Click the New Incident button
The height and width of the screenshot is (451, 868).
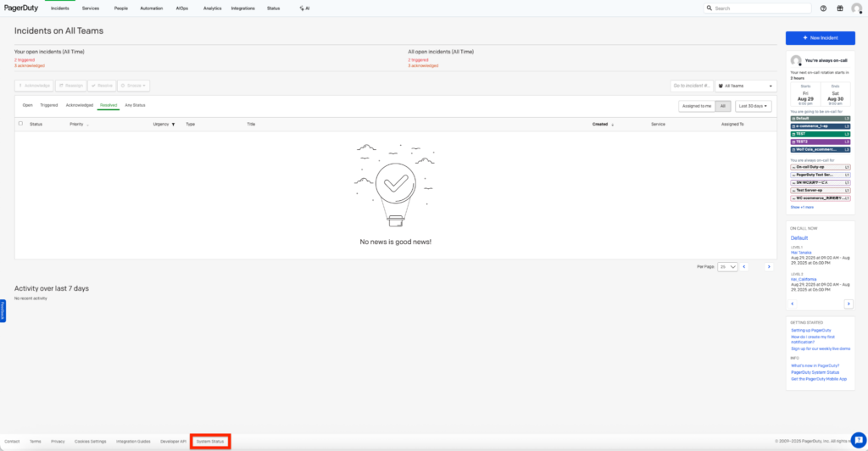(x=819, y=38)
